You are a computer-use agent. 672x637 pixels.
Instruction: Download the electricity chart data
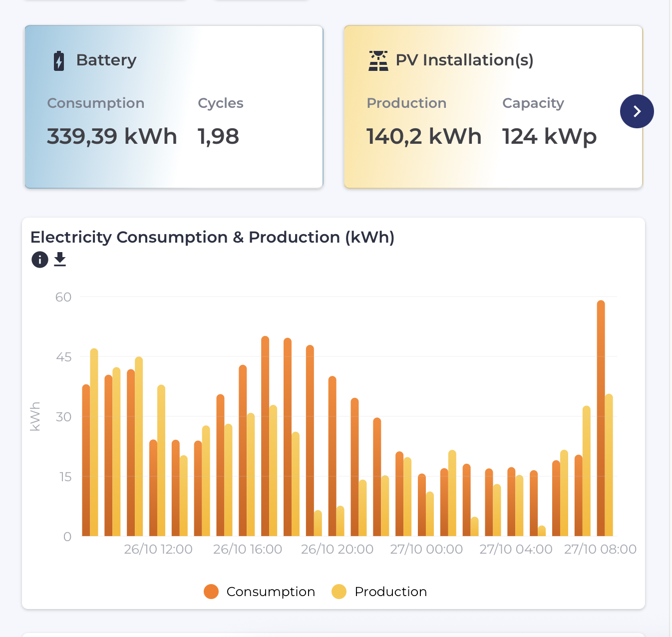click(60, 260)
